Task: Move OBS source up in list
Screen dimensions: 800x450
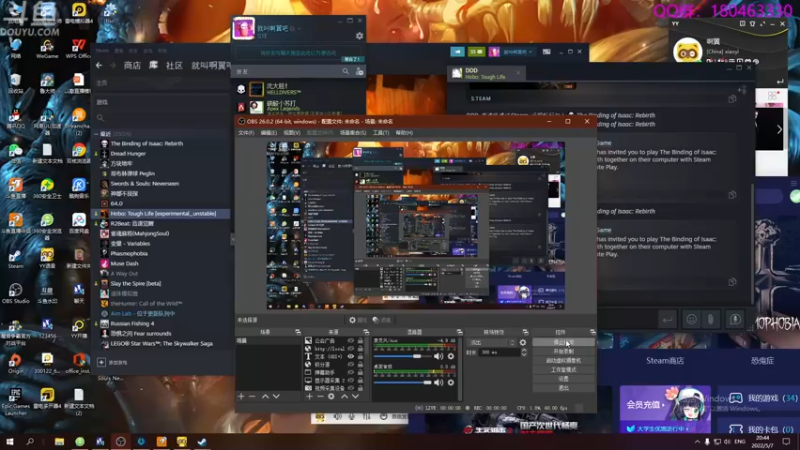Action: click(x=344, y=396)
